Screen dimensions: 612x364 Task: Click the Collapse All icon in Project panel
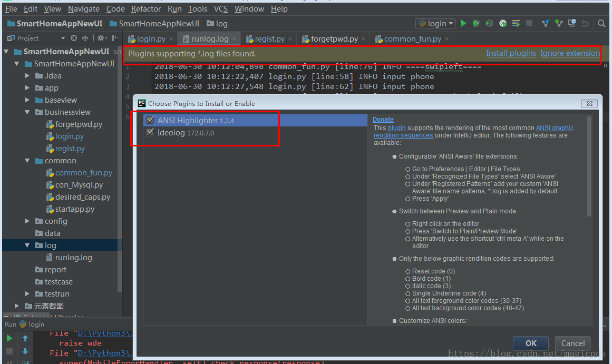[85, 38]
